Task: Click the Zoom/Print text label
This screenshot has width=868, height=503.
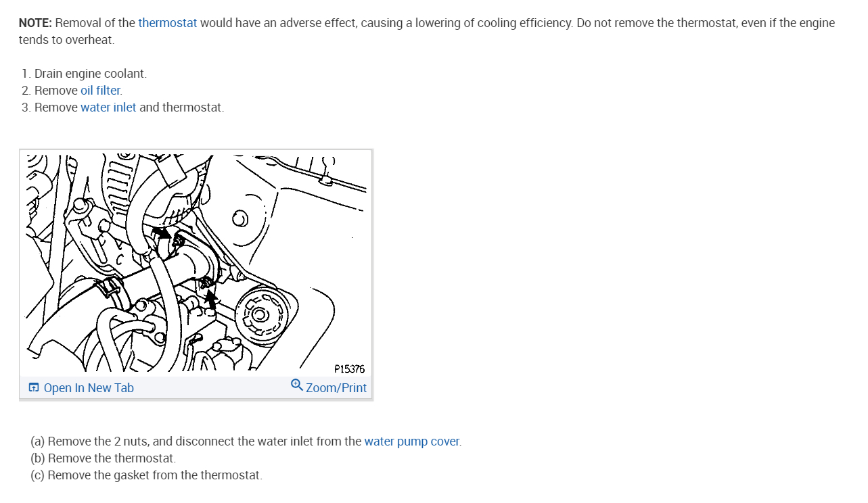Action: point(336,388)
